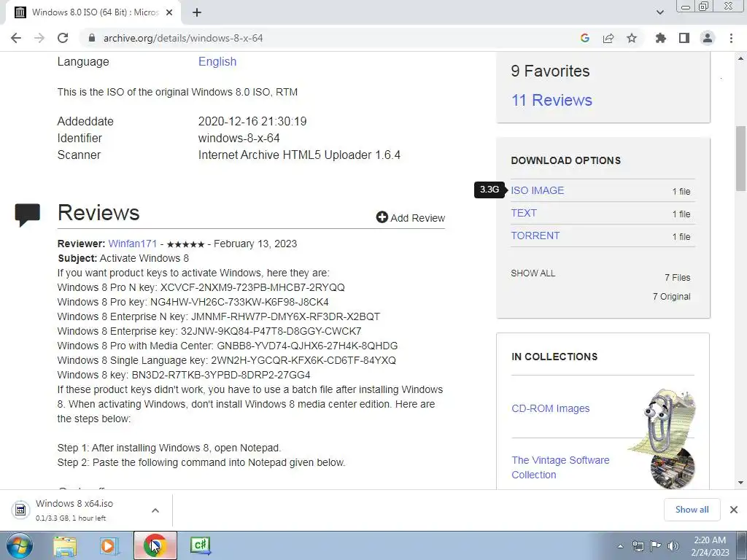Click the scrollbar down arrow
The image size is (747, 560).
click(741, 483)
